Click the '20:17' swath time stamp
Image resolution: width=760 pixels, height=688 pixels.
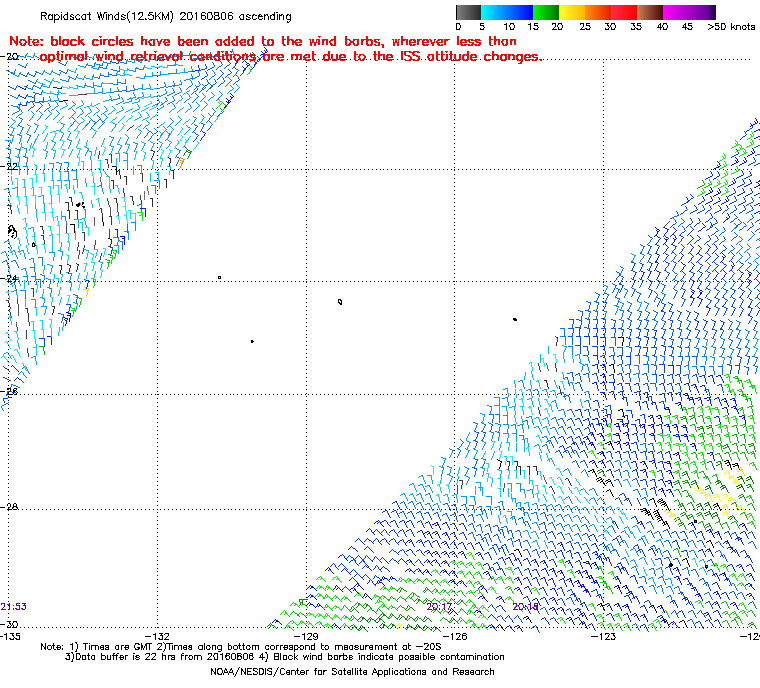coord(439,607)
